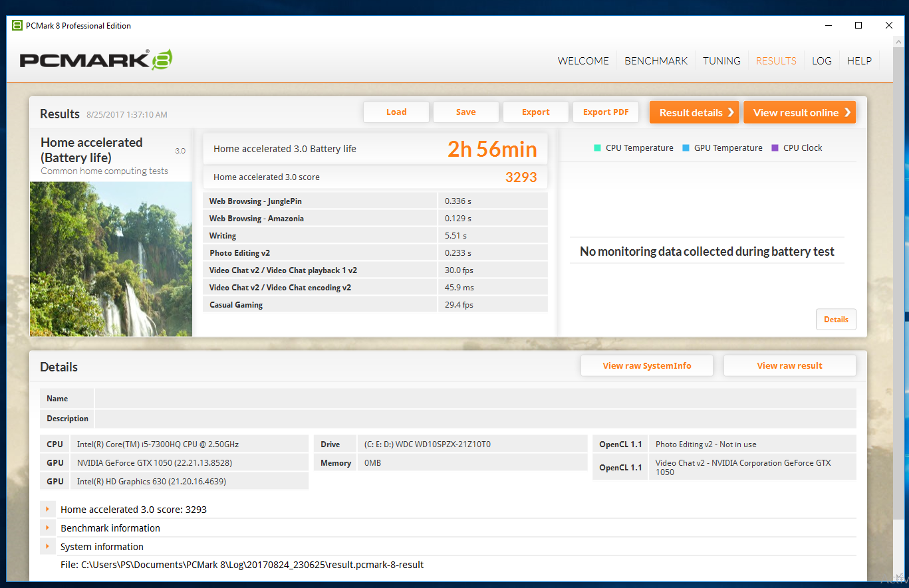This screenshot has height=588, width=909.
Task: Click View result online
Action: (799, 112)
